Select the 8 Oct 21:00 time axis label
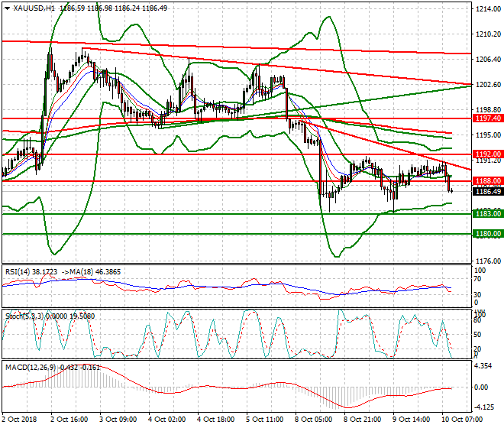The image size is (504, 428). (362, 420)
